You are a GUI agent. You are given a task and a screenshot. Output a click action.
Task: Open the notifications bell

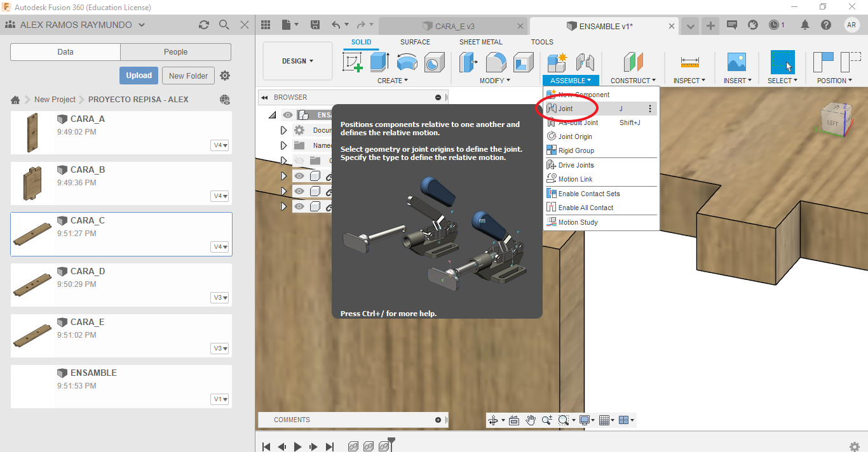coord(805,25)
